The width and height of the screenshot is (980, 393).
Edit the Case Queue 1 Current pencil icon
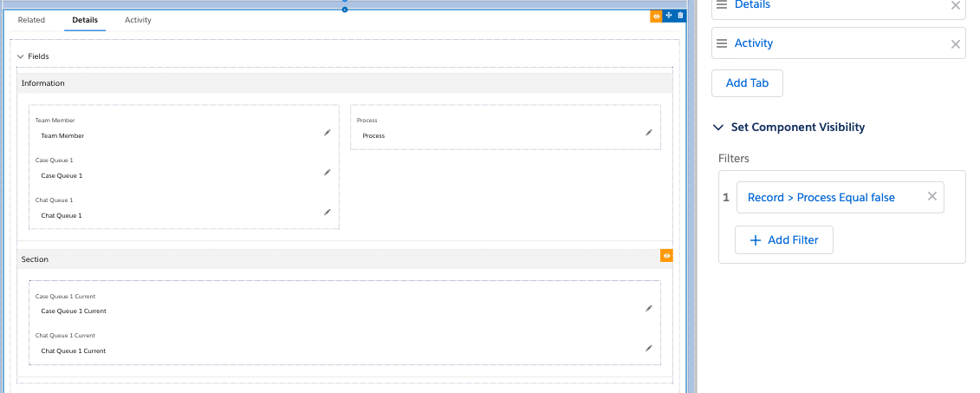tap(649, 308)
